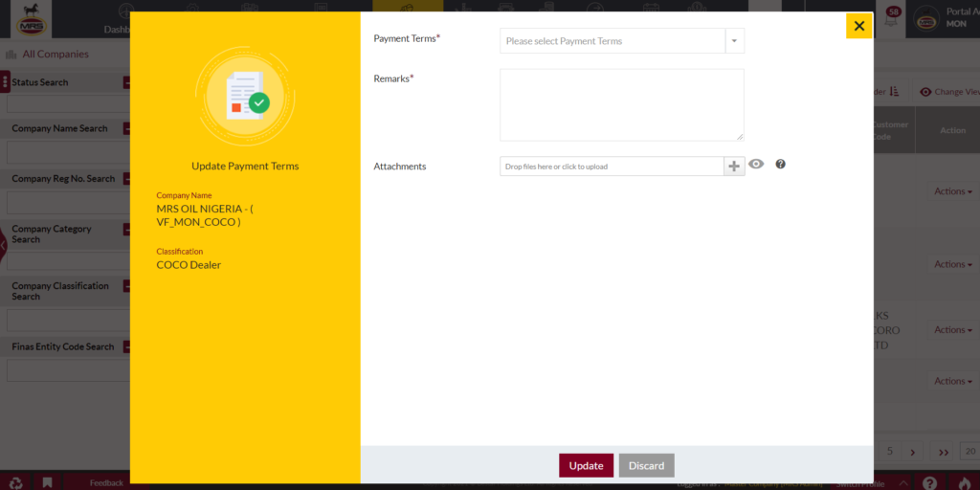Click the Finas Entity Code Search input
The image size is (980, 490).
point(68,370)
